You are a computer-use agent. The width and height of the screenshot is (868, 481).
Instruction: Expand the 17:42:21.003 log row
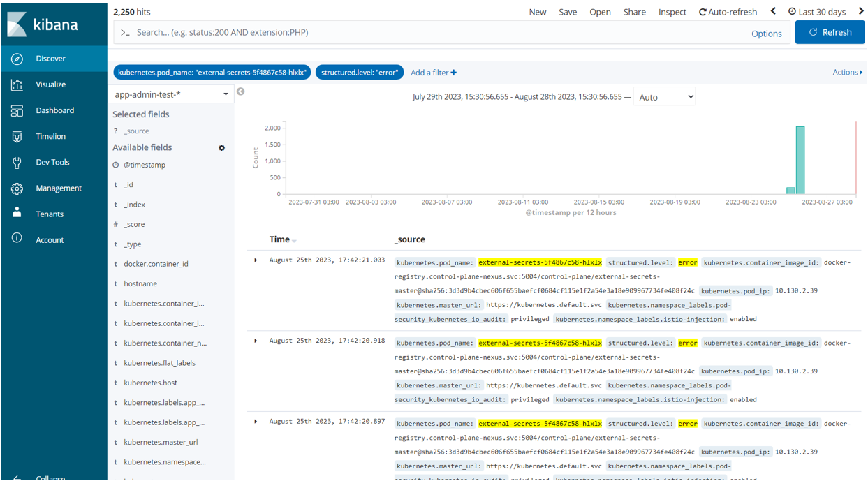[256, 260]
